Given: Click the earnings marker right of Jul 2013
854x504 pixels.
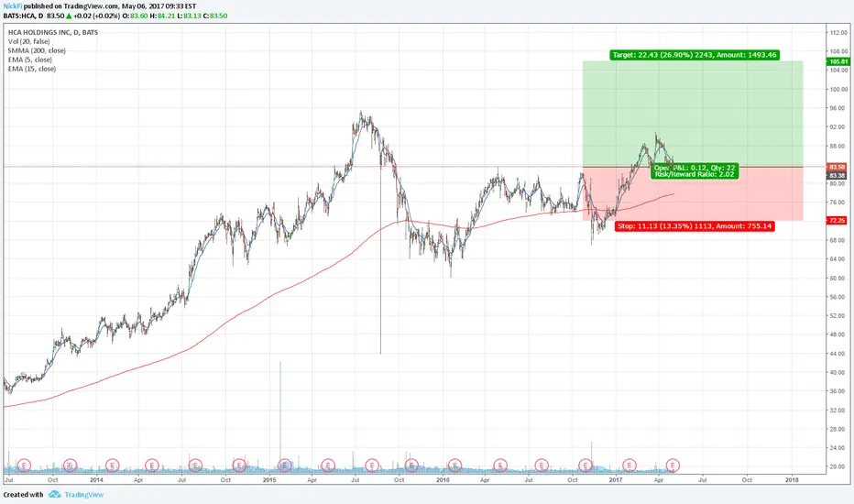Looking at the screenshot, I should point(24,465).
